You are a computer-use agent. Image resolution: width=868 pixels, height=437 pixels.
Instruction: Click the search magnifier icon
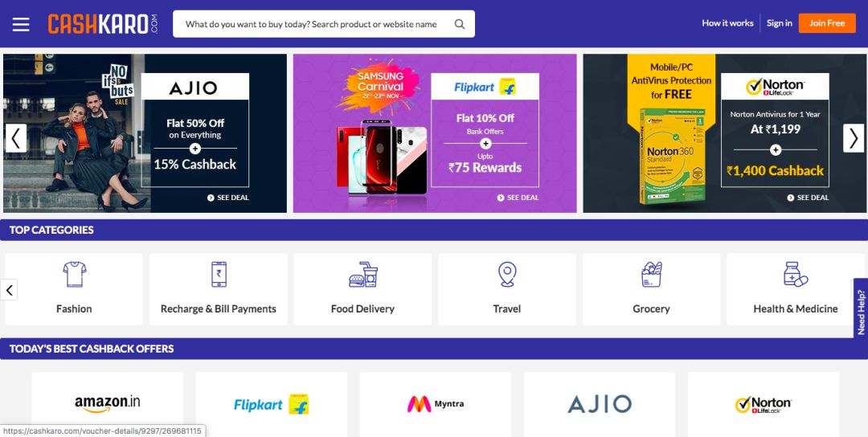(460, 24)
